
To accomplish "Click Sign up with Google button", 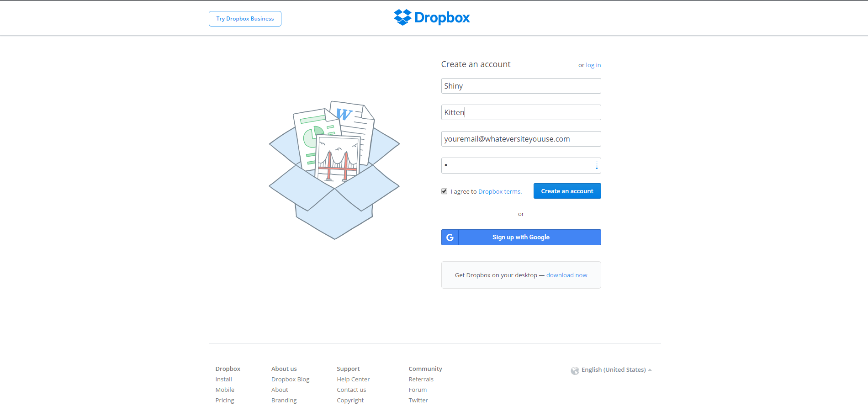I will click(521, 237).
